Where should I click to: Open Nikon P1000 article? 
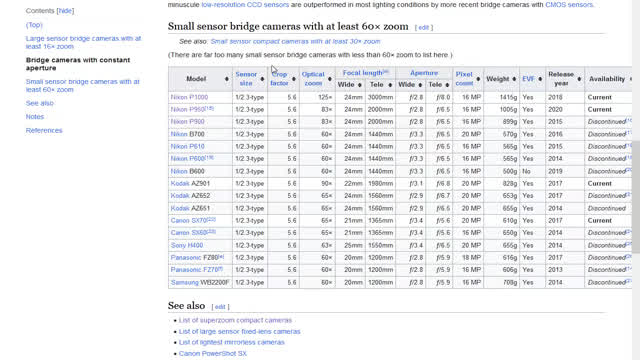(x=189, y=97)
